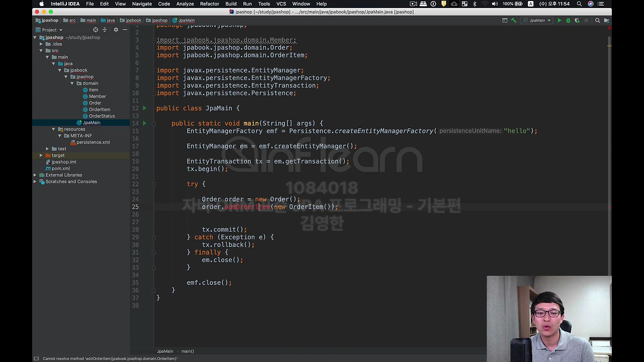Hide the Project tool window
Screen dimensions: 644x362
(125, 30)
